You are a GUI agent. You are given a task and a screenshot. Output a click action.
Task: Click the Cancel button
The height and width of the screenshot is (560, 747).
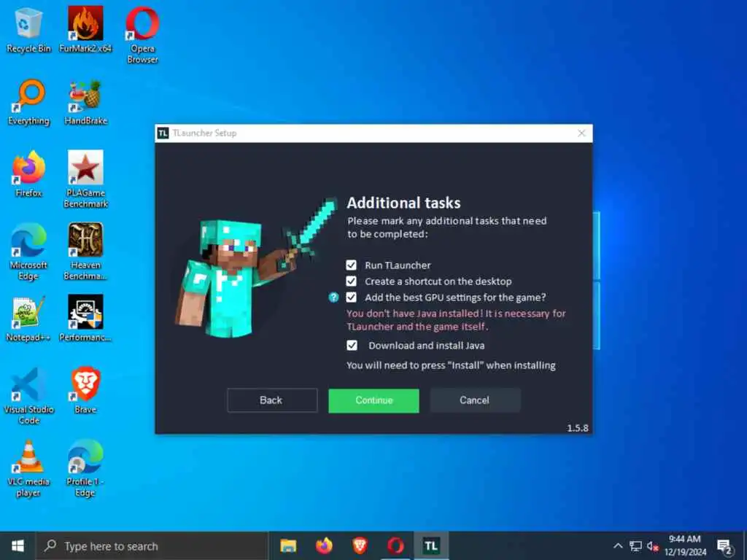[475, 400]
